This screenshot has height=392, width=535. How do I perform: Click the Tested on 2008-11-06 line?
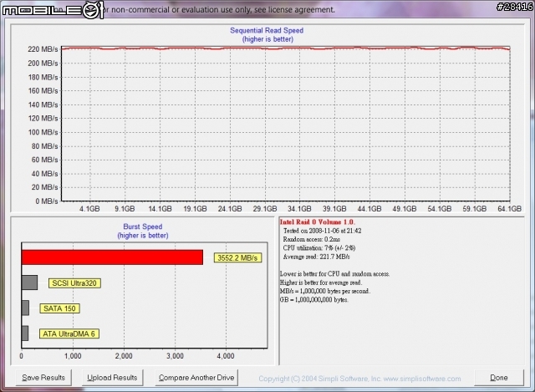(322, 231)
